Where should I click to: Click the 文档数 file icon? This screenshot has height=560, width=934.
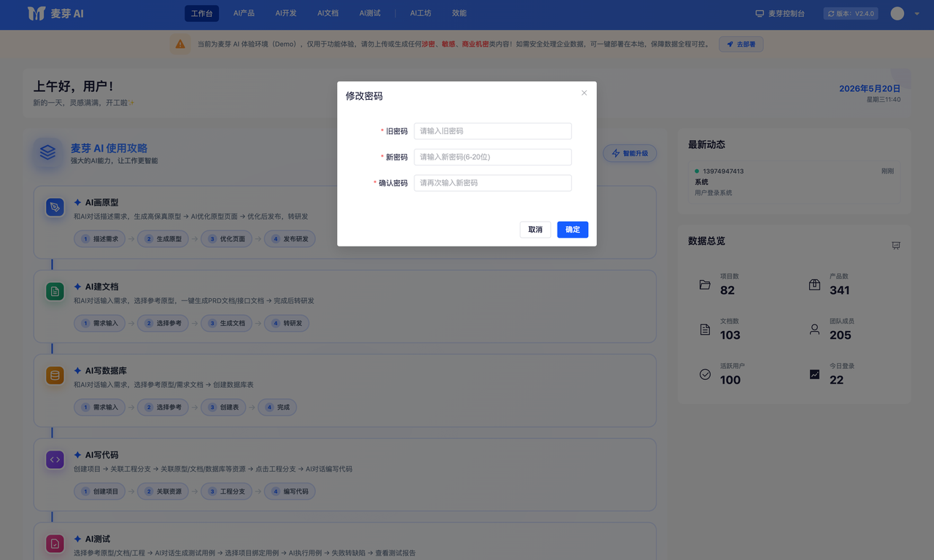click(705, 330)
